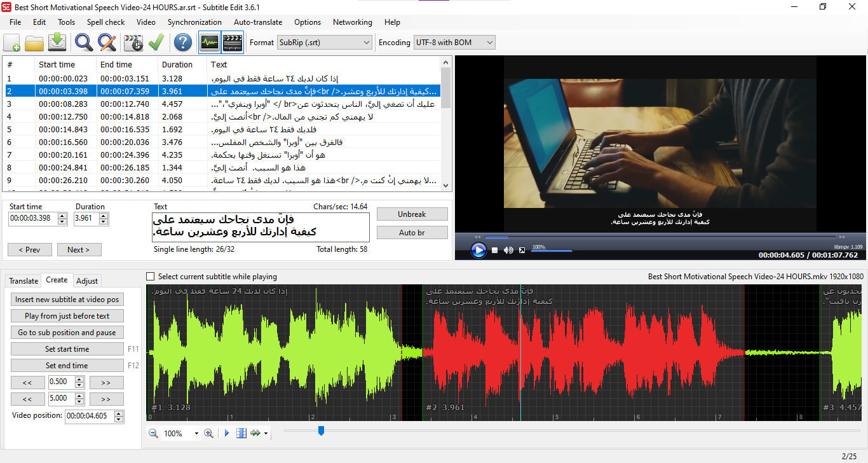Image resolution: width=868 pixels, height=463 pixels.
Task: Zoom out of the waveform view
Action: [x=153, y=433]
